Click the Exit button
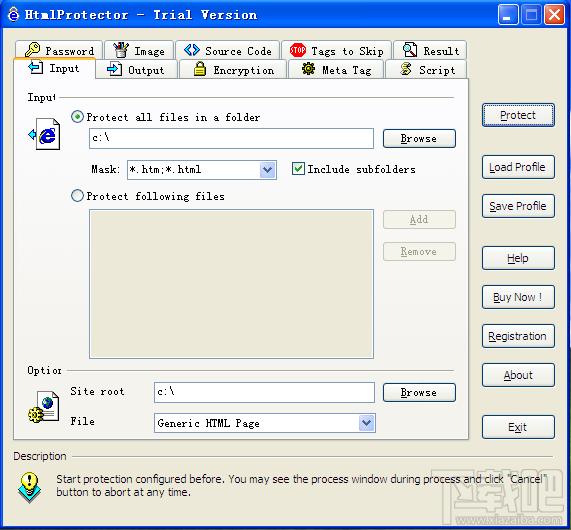Screen dimensions: 571x530 coord(518,427)
